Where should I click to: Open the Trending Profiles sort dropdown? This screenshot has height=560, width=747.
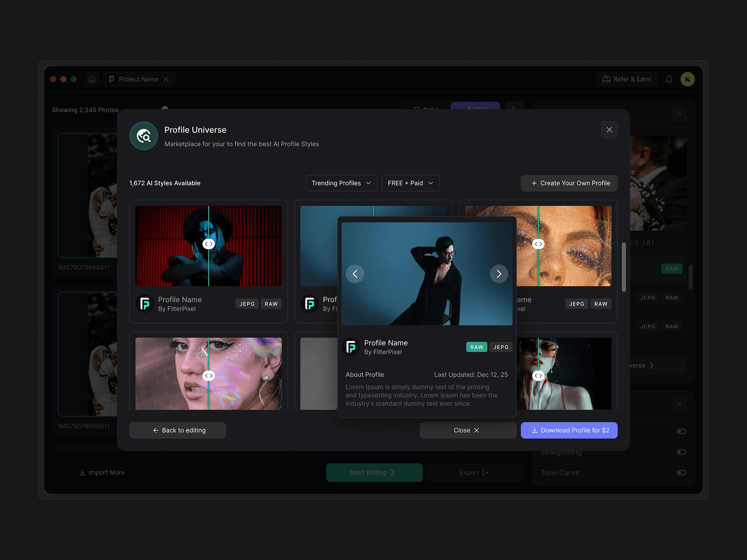[341, 183]
